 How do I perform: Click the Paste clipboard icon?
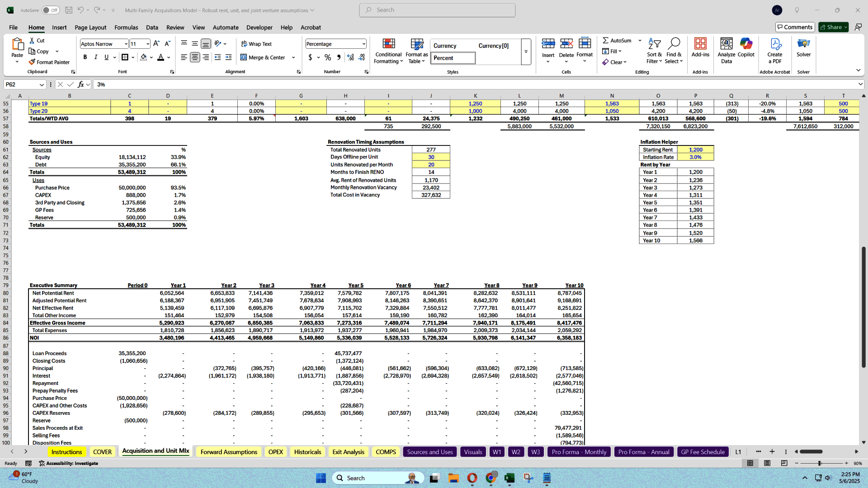(17, 44)
